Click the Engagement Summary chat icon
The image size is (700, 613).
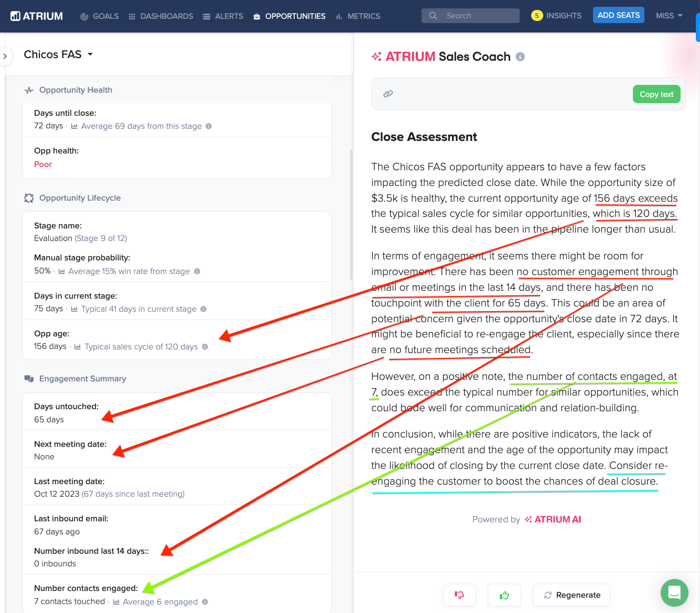(x=29, y=379)
